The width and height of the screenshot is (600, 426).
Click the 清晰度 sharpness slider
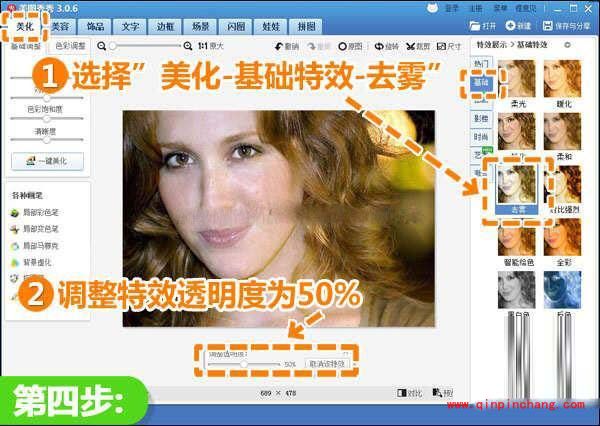47,140
